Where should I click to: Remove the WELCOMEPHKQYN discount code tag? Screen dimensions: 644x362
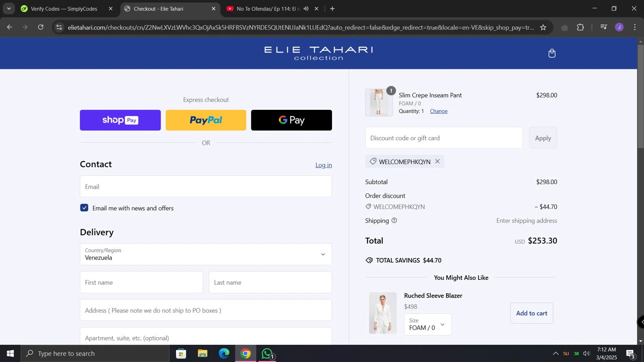(437, 161)
